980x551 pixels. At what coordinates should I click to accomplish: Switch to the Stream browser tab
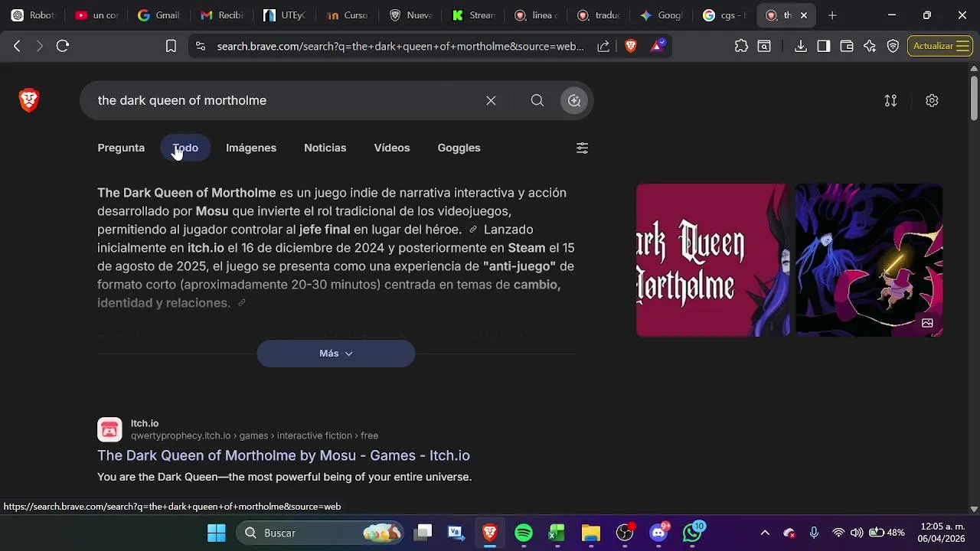tap(472, 15)
